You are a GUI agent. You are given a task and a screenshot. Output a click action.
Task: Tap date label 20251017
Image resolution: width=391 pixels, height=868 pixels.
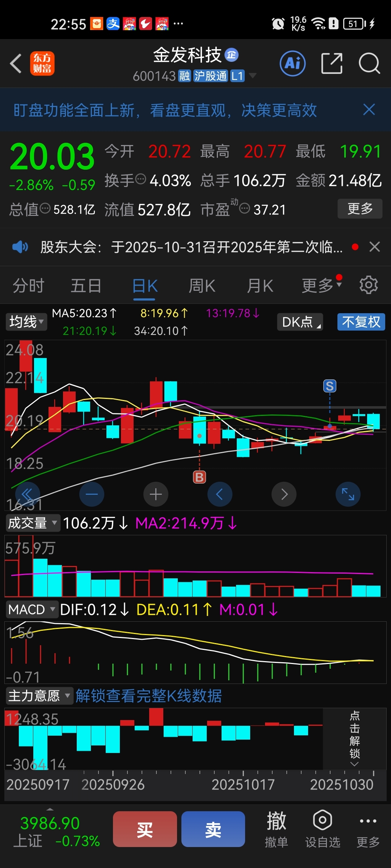tap(243, 784)
